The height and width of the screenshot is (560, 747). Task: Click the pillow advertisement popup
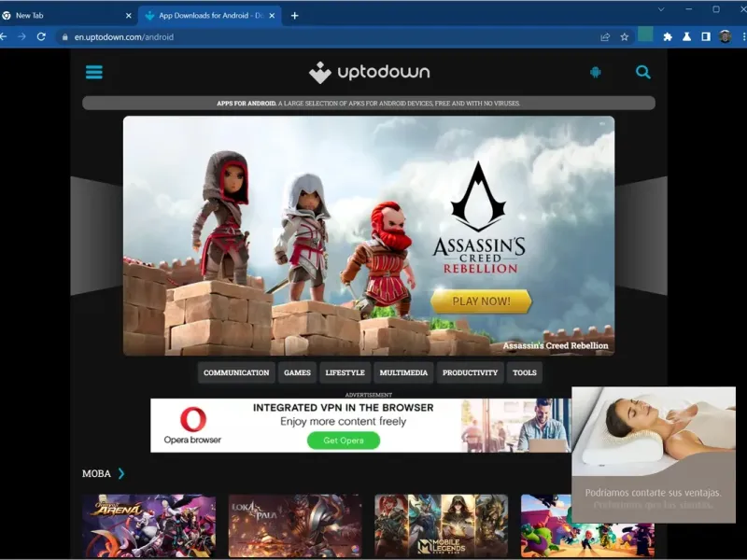pyautogui.click(x=654, y=455)
